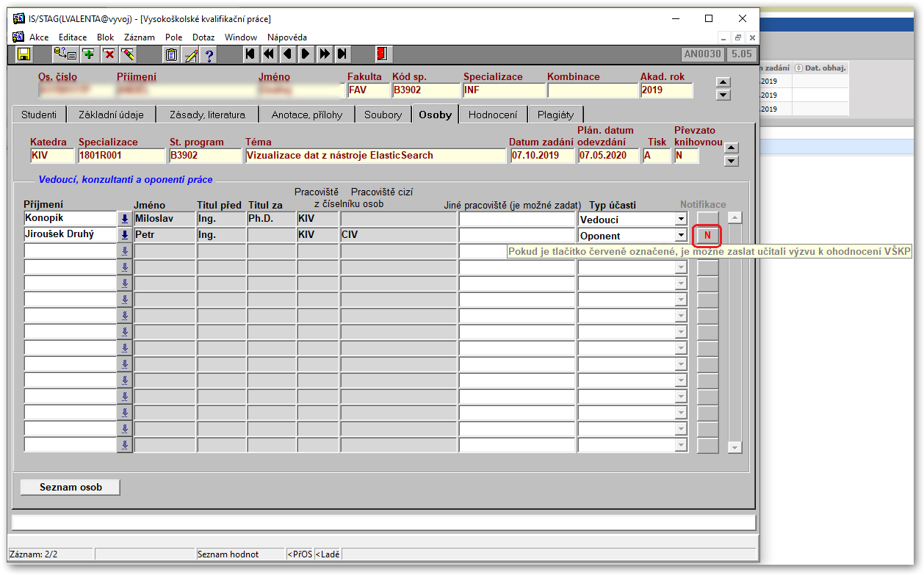Open the Záznam menu

(140, 37)
